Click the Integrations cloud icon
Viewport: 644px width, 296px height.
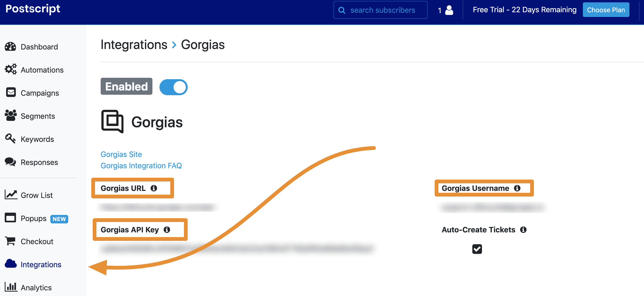[x=10, y=264]
